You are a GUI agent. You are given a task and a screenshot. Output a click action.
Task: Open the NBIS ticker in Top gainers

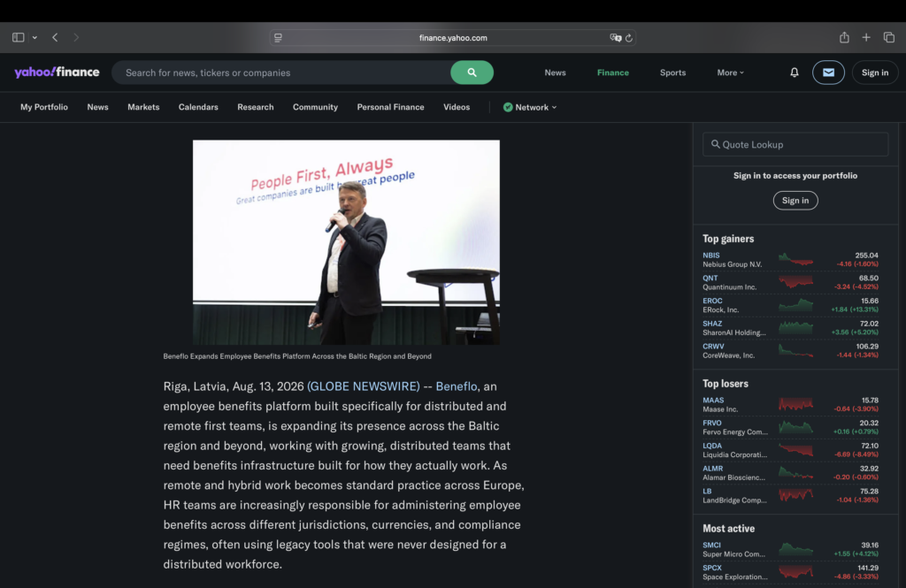coord(710,256)
